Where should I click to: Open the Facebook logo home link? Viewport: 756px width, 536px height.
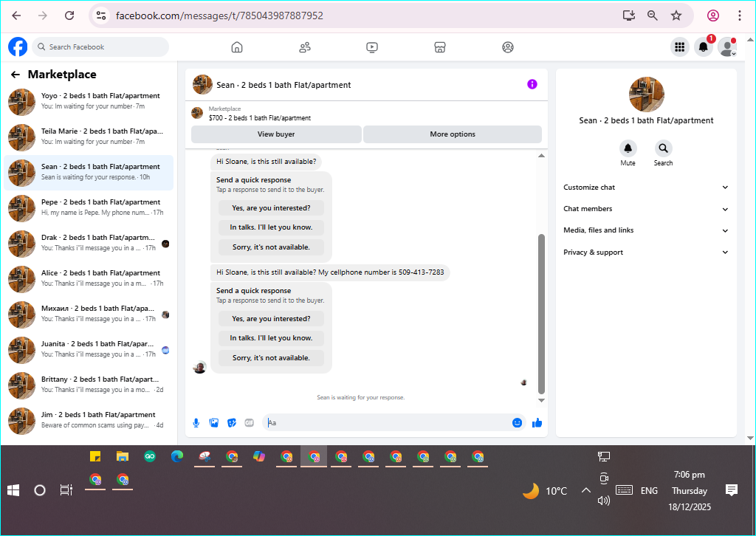pos(18,47)
